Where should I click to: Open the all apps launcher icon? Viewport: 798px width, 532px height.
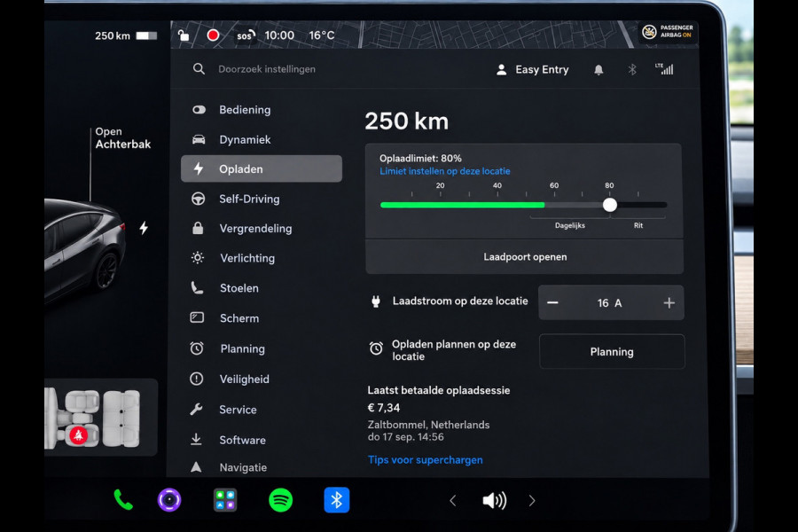click(225, 500)
